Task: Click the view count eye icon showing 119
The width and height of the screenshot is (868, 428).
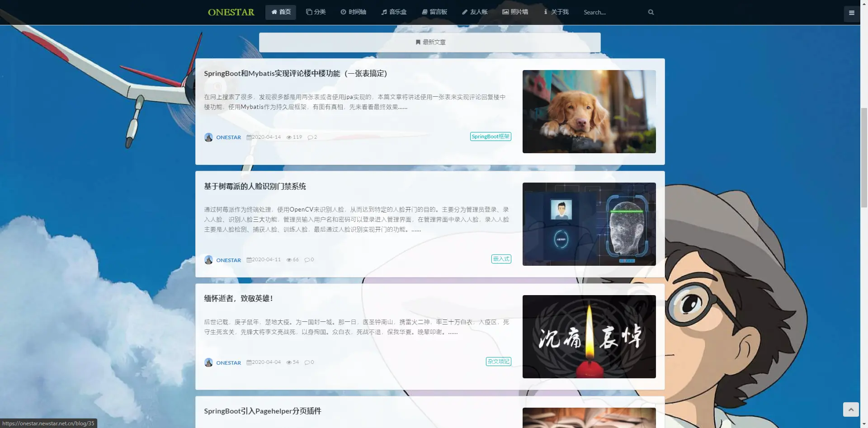Action: click(x=289, y=137)
